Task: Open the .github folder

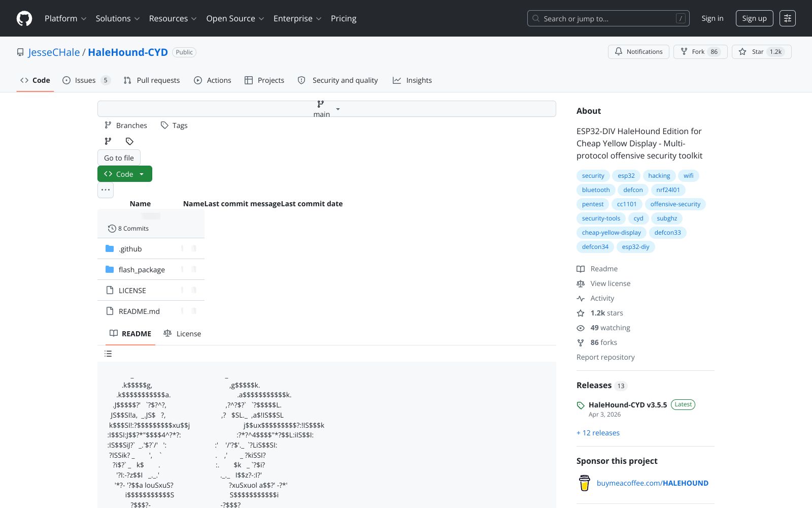Action: pos(130,249)
